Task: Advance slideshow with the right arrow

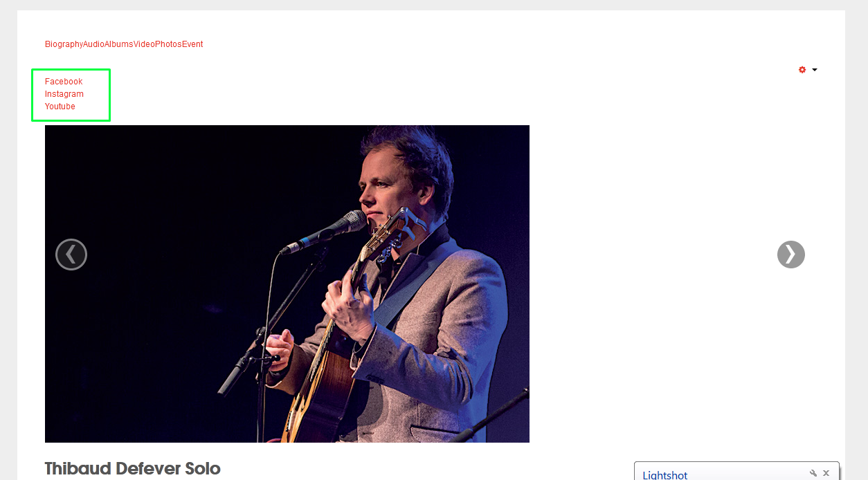Action: pos(791,255)
